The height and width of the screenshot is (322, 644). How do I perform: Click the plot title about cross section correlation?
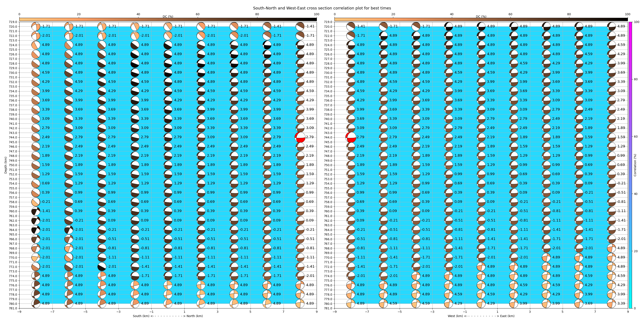pyautogui.click(x=322, y=8)
